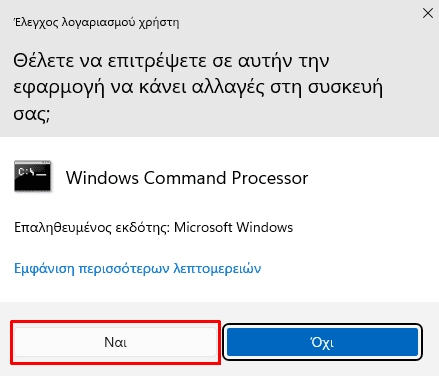
Task: Open Εμφάνιση περισσότερων λεπτομερειών link
Action: tap(137, 268)
